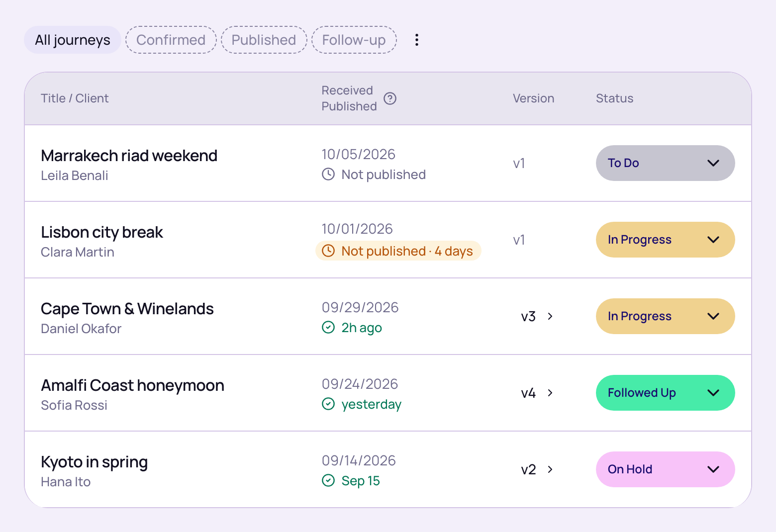Click the received date 09/14/2026

(x=359, y=460)
